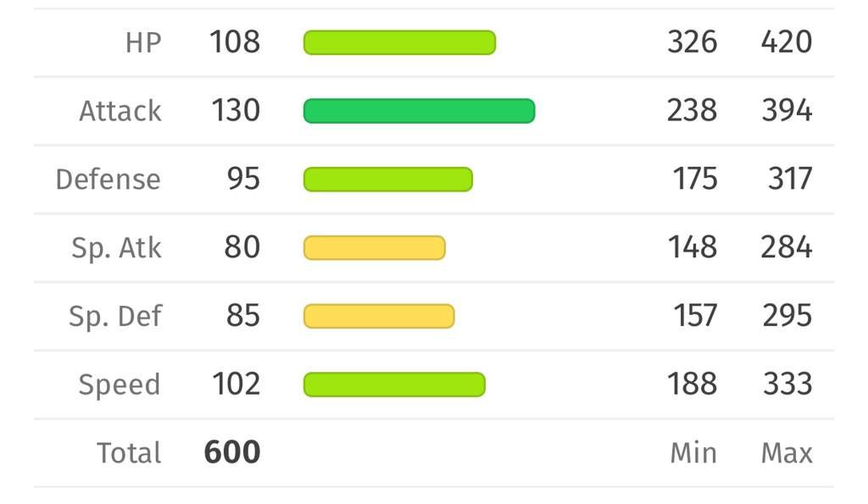This screenshot has height=504, width=868.
Task: Select the Defense label text
Action: click(108, 180)
